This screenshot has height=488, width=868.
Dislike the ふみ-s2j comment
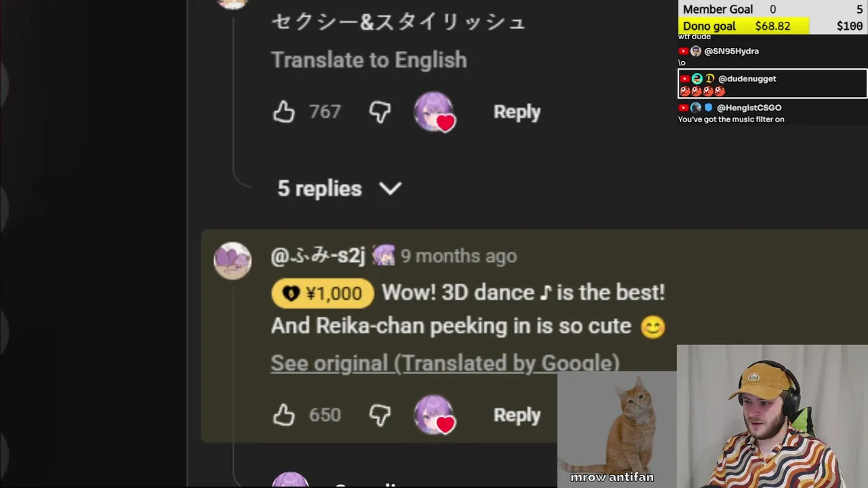click(x=380, y=415)
